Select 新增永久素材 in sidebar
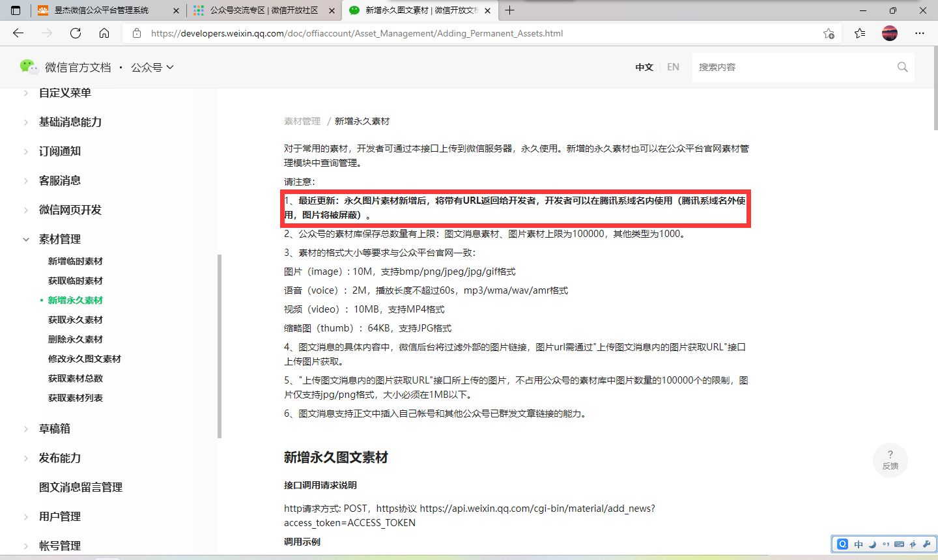The width and height of the screenshot is (938, 560). click(76, 300)
